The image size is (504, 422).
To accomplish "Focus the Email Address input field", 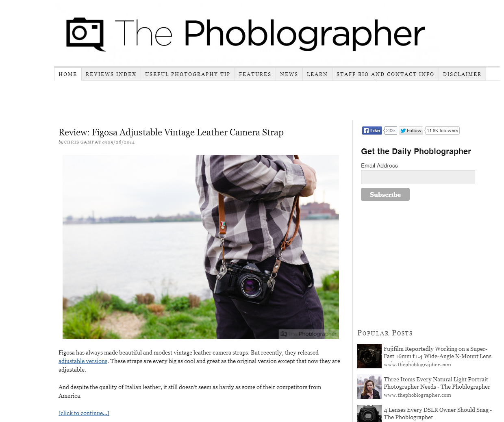I will click(418, 177).
